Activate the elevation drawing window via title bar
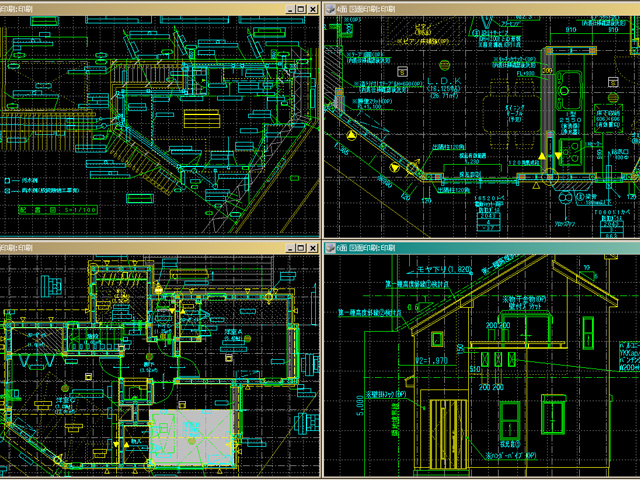The width and height of the screenshot is (640, 480). coord(480,247)
